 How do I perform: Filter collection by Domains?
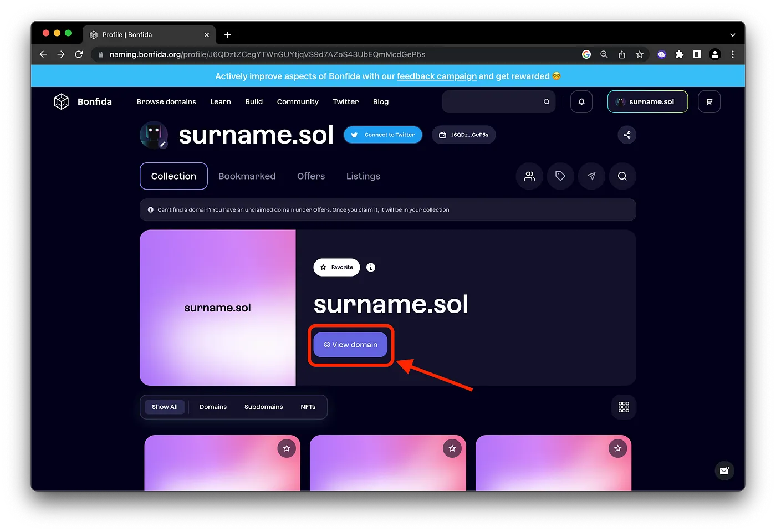(213, 407)
